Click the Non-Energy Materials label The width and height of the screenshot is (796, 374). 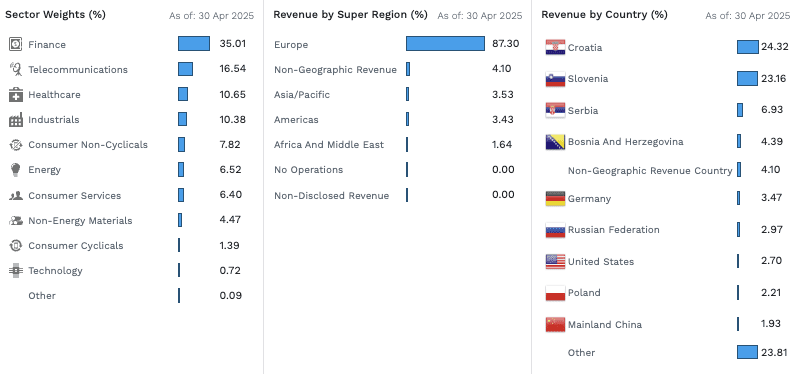[80, 221]
